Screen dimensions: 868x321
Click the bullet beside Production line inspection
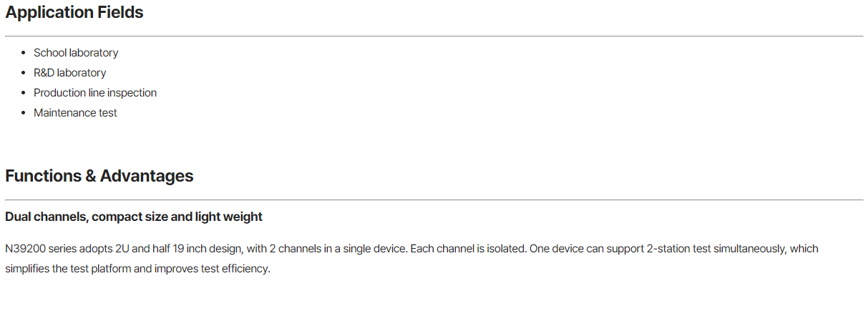[24, 93]
